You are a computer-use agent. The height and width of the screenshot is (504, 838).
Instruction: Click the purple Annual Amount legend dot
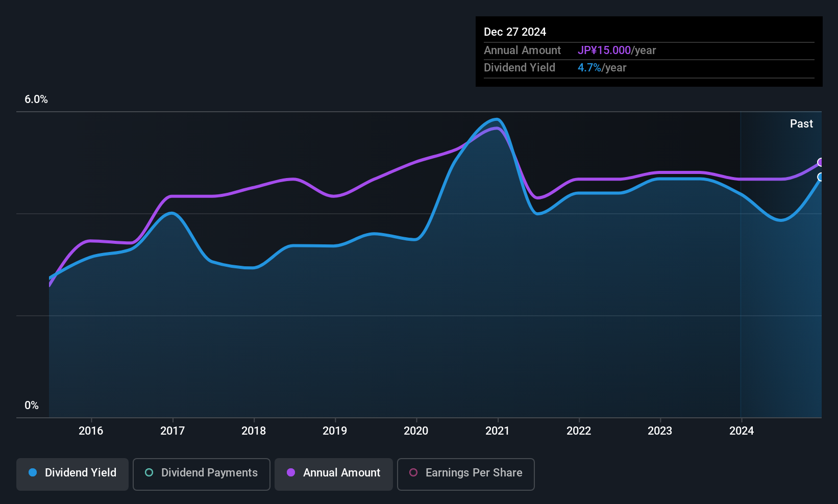pos(291,472)
